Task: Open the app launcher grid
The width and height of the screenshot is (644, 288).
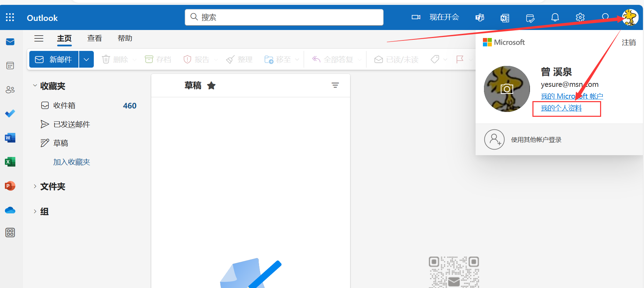Action: 10,17
